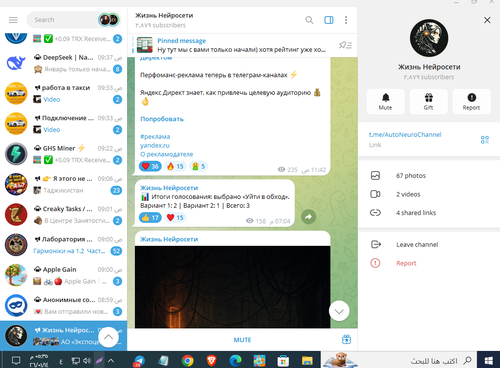Open the notification center icon
Viewport: 500px width, 368px height.
[x=16, y=360]
